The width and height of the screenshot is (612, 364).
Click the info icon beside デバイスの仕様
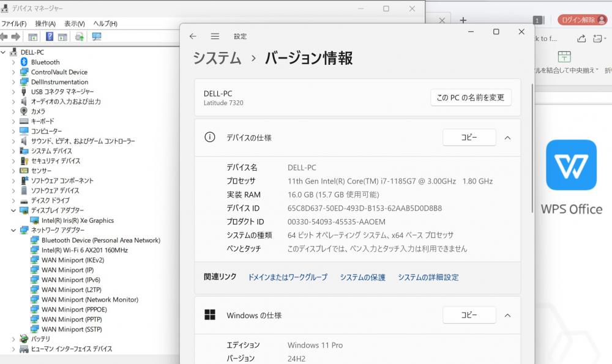coord(210,137)
